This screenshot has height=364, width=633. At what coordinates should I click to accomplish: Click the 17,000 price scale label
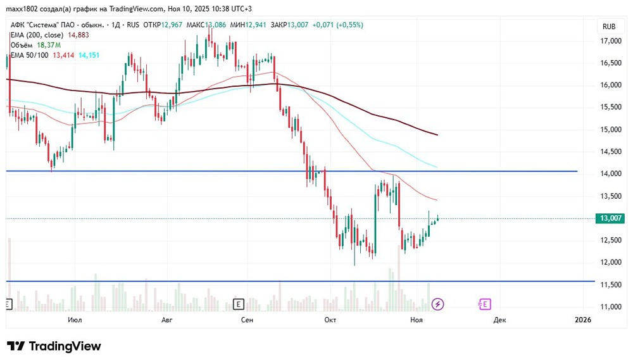[x=611, y=41]
